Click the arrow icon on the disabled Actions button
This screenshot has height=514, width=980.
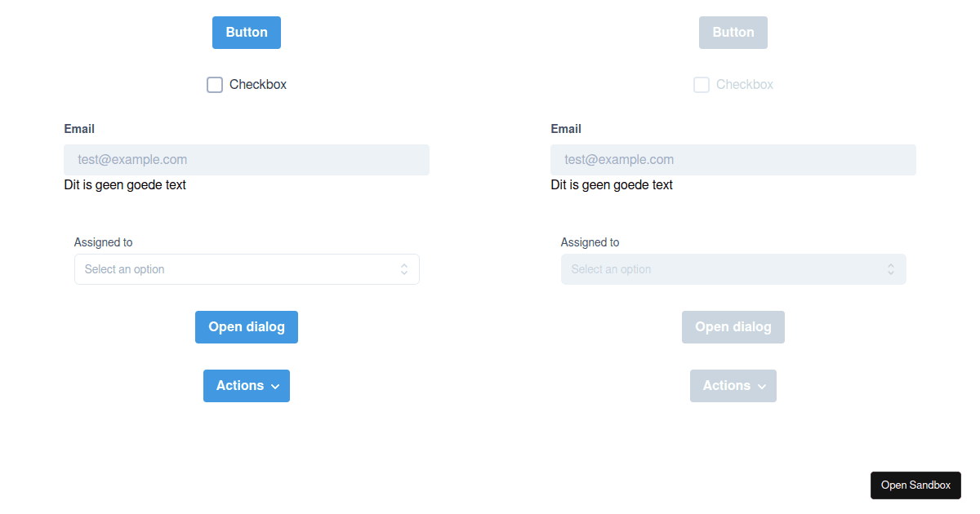pyautogui.click(x=759, y=386)
